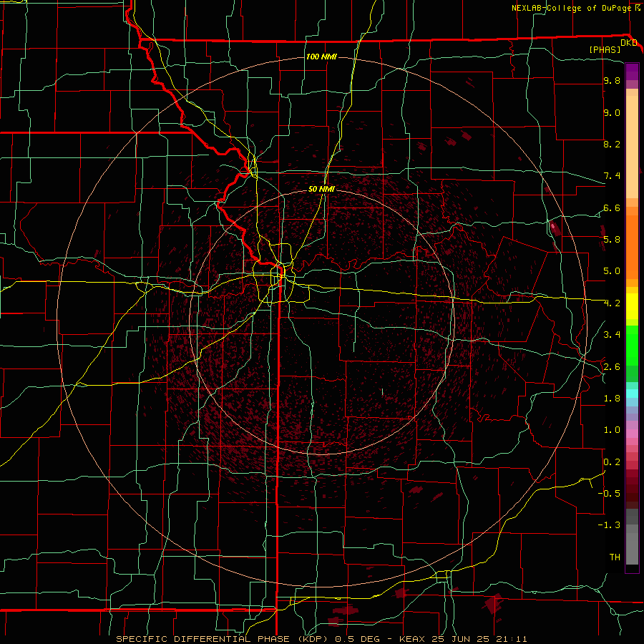The image size is (644, 644).
Task: Select the 1.0 legend value
Action: (612, 430)
